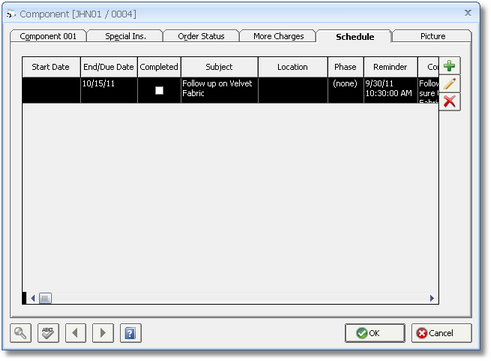Go to next component with right arrow

coord(103,333)
